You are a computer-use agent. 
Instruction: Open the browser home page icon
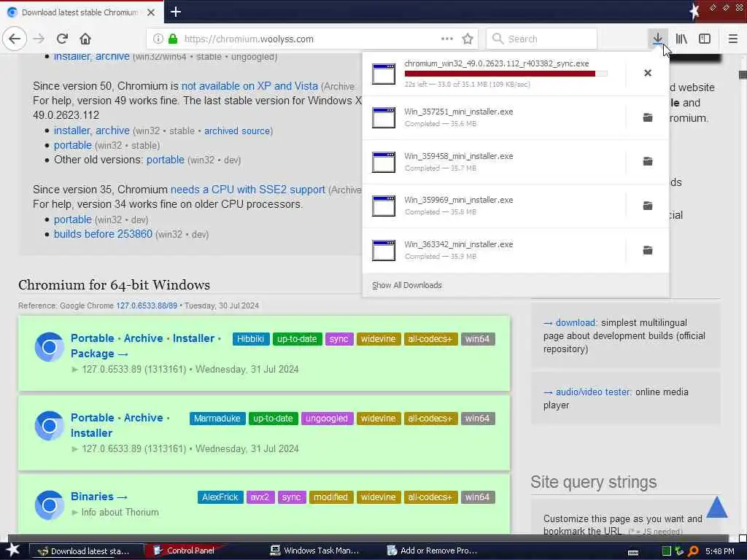85,39
